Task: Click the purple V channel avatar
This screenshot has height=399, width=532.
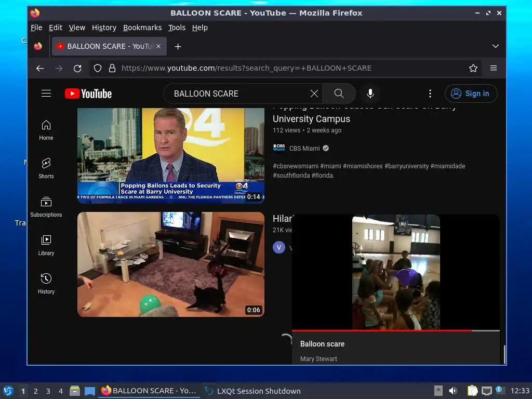Action: pyautogui.click(x=279, y=247)
